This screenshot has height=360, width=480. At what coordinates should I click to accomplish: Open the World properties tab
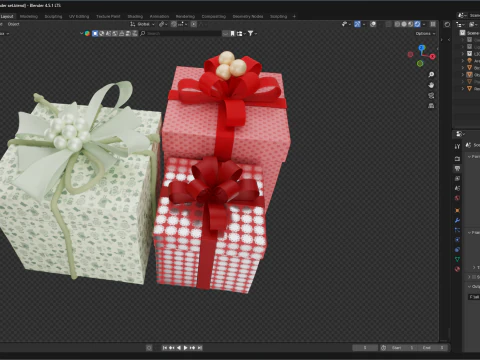tap(457, 198)
